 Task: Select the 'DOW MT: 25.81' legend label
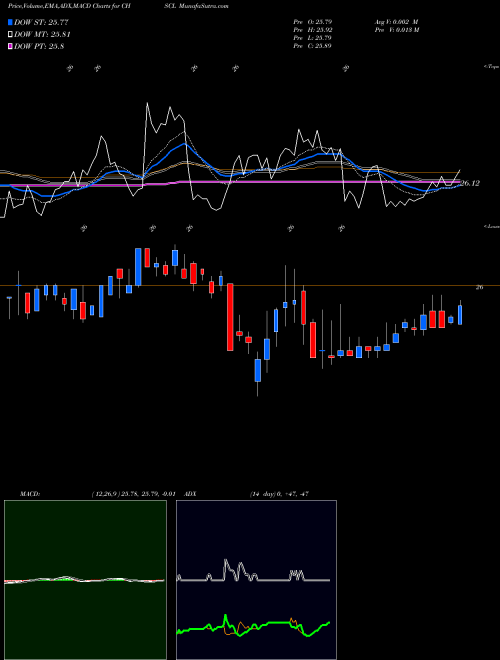[x=42, y=35]
